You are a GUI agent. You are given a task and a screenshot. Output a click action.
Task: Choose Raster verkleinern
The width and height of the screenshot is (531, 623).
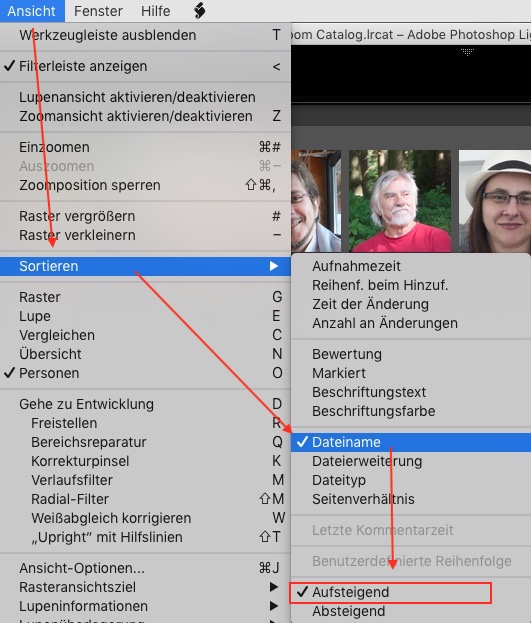145,235
